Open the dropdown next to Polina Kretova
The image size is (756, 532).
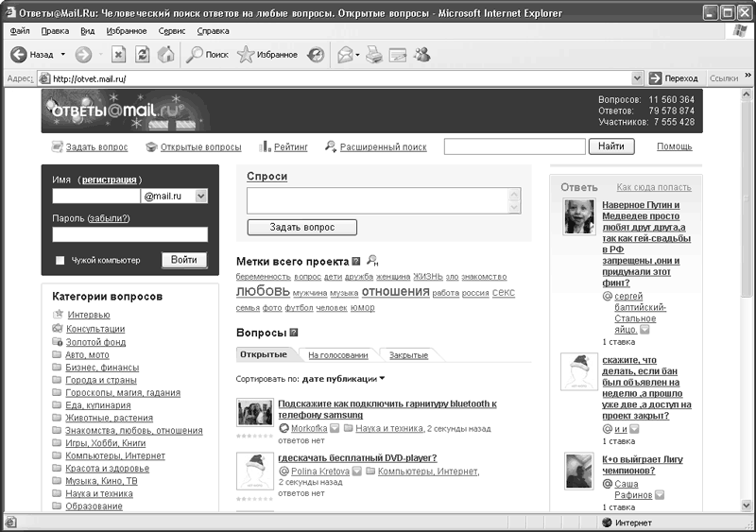coord(357,472)
